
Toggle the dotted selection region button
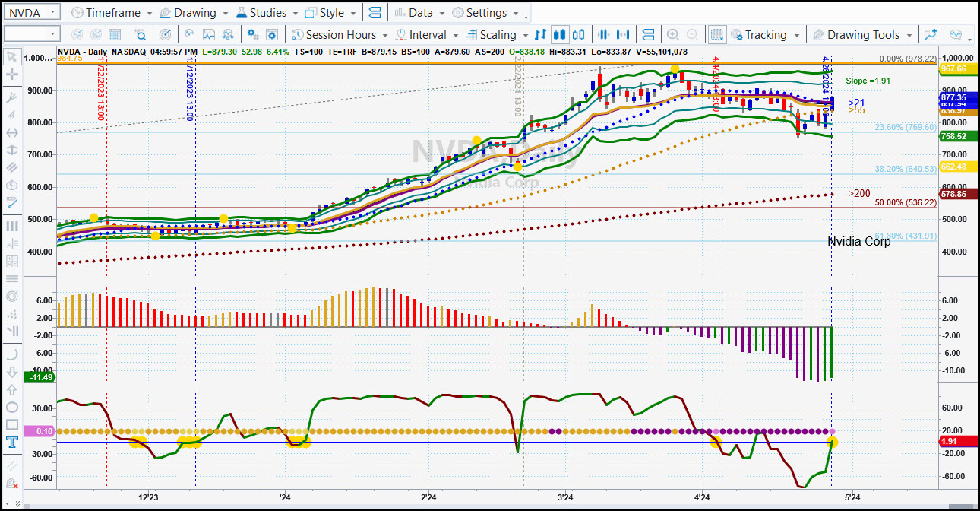click(716, 34)
